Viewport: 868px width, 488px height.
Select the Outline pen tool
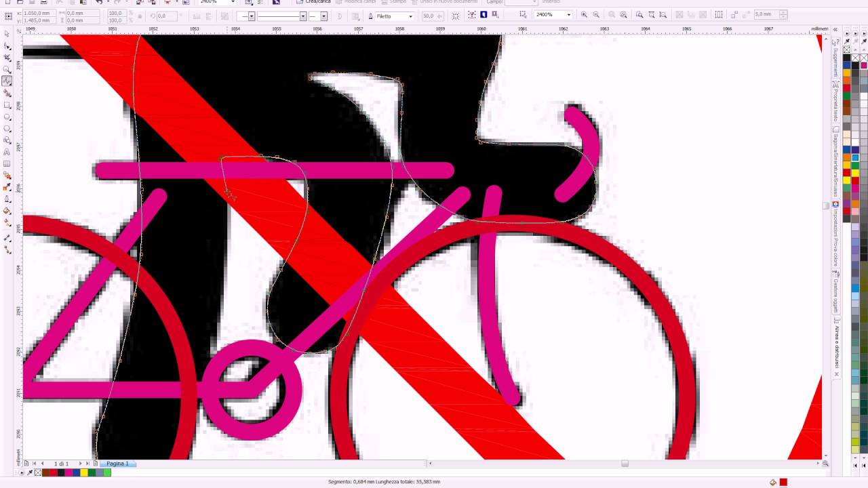click(7, 199)
